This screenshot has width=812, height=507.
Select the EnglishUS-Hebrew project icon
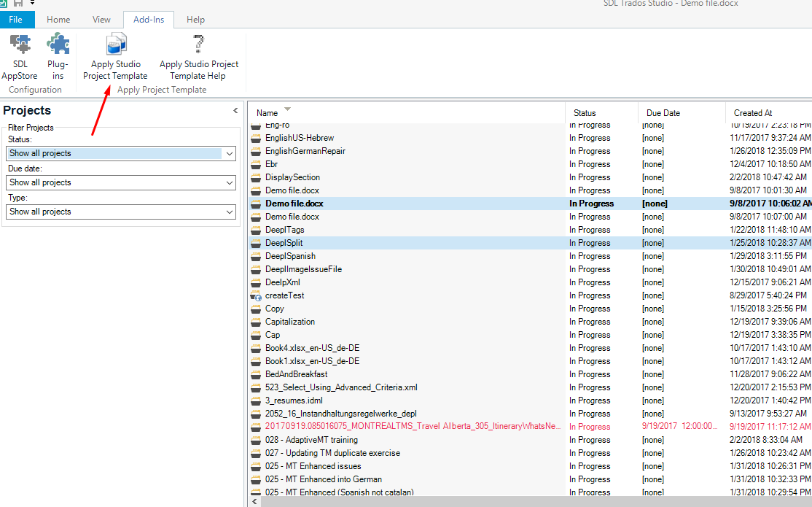tap(256, 139)
